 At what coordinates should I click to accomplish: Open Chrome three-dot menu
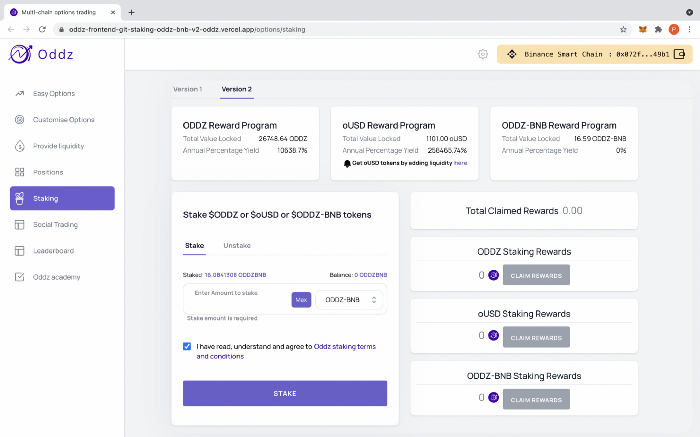click(x=690, y=29)
